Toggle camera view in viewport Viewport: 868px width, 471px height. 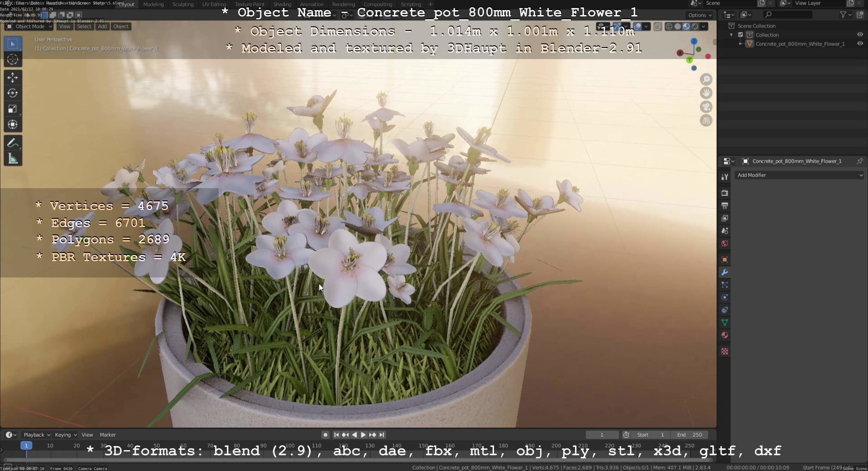point(706,107)
